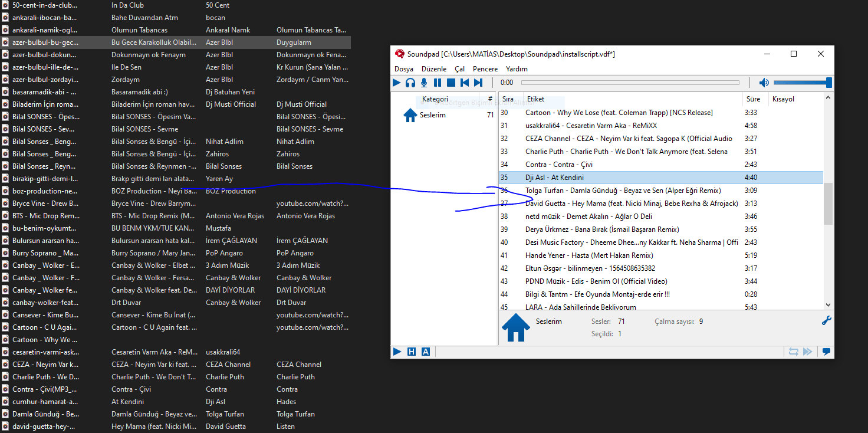Click the microphone icon in Soundpad's toolbar

point(424,83)
